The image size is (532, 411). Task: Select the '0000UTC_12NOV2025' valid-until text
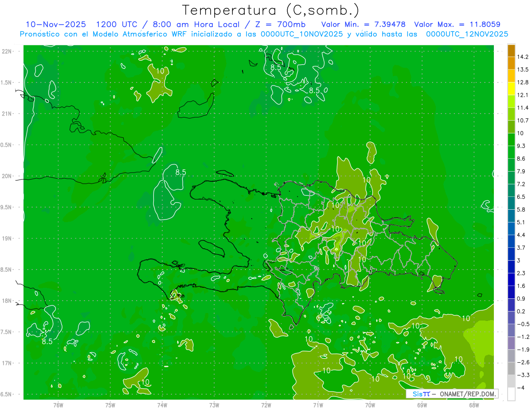[x=467, y=34]
